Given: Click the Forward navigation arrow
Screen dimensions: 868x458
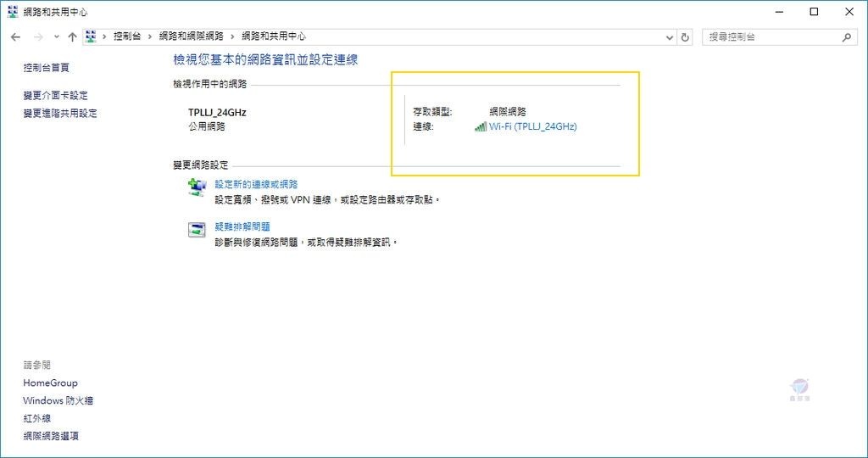Looking at the screenshot, I should pyautogui.click(x=38, y=37).
